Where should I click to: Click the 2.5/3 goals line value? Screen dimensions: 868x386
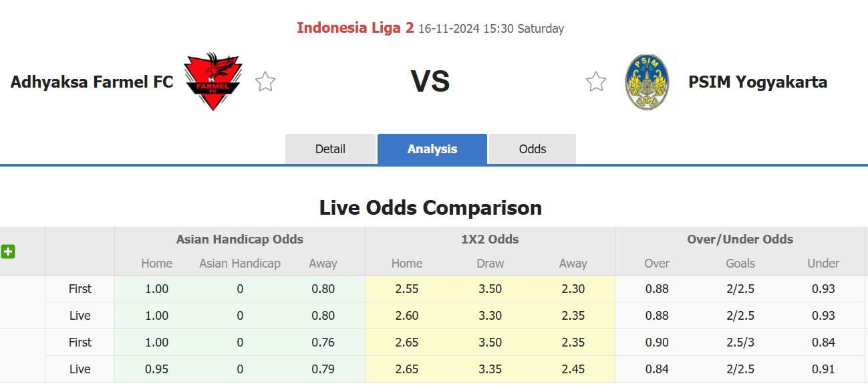pyautogui.click(x=740, y=342)
